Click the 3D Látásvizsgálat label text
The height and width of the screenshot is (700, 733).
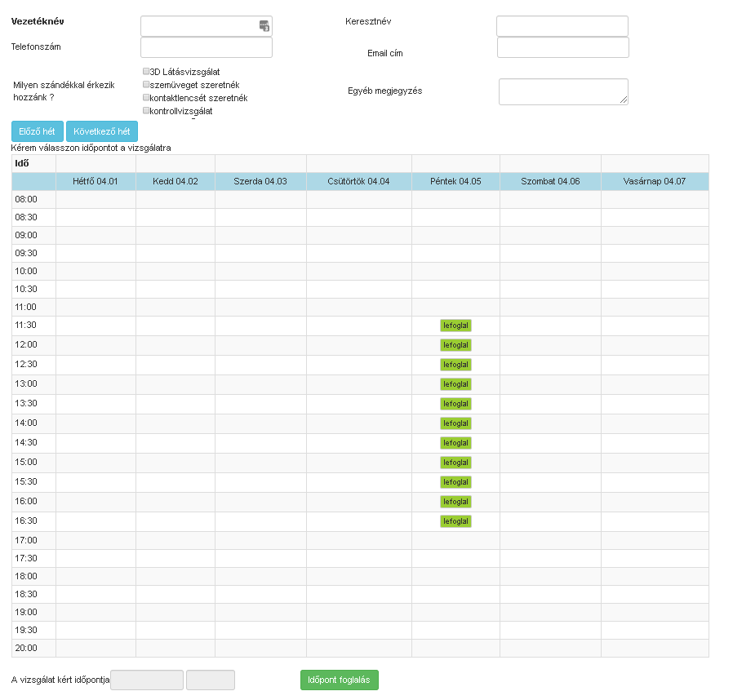click(x=184, y=72)
